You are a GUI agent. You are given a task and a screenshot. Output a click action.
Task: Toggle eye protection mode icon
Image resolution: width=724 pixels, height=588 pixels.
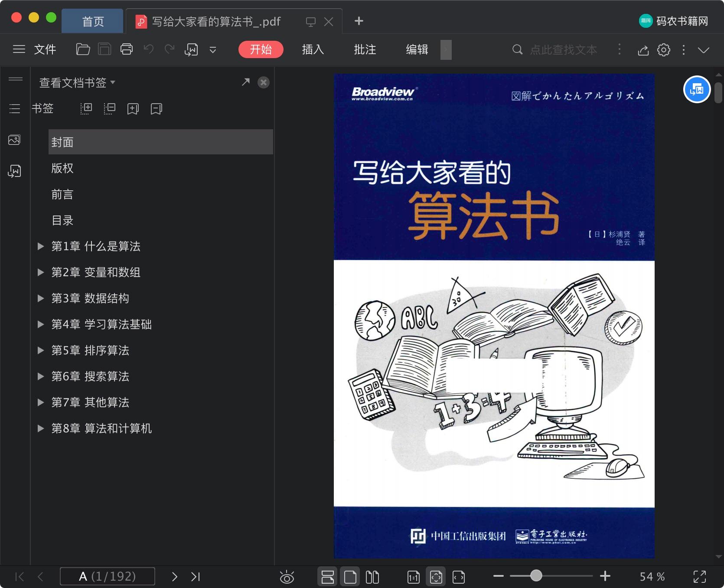pyautogui.click(x=287, y=577)
